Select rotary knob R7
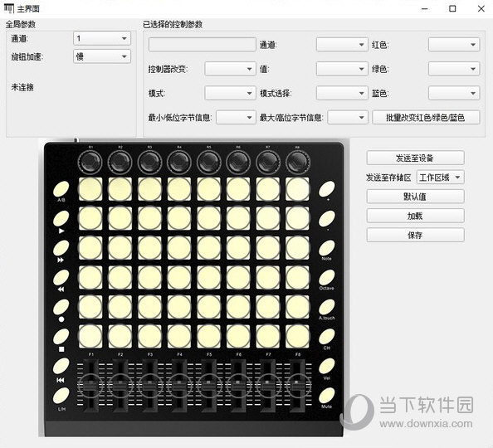Viewport: 493px width, 448px height. point(268,163)
